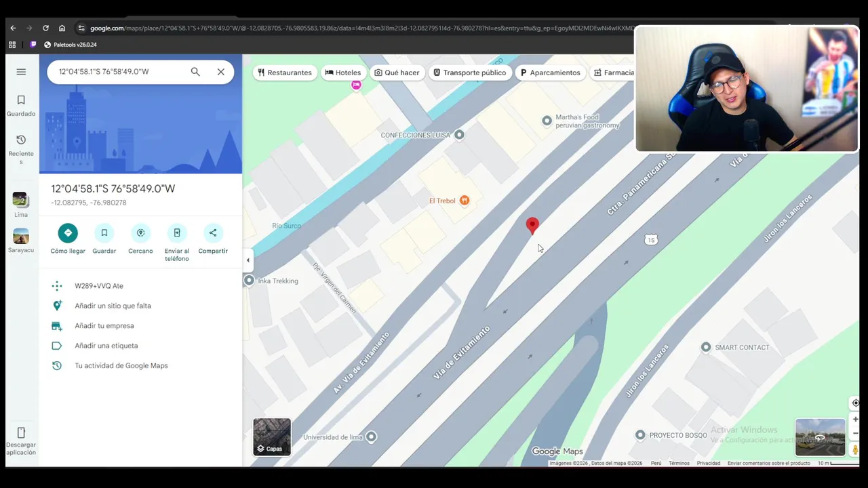Select the Restaurantes filter chip
Screen dimensions: 868x488
(x=285, y=73)
